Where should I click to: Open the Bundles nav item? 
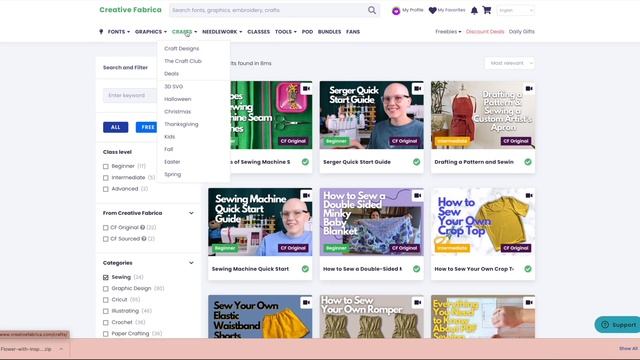(329, 32)
